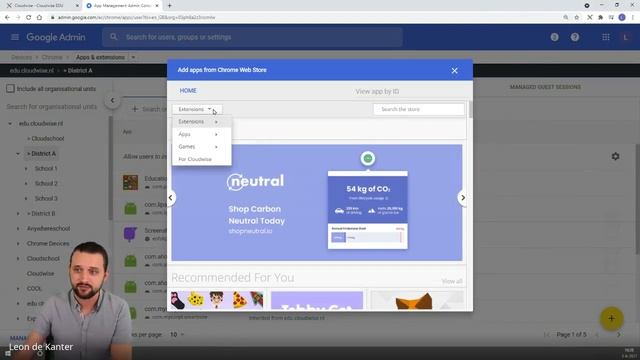Switch to the Managed Guest Sessions tab
The image size is (640, 360).
[x=545, y=87]
